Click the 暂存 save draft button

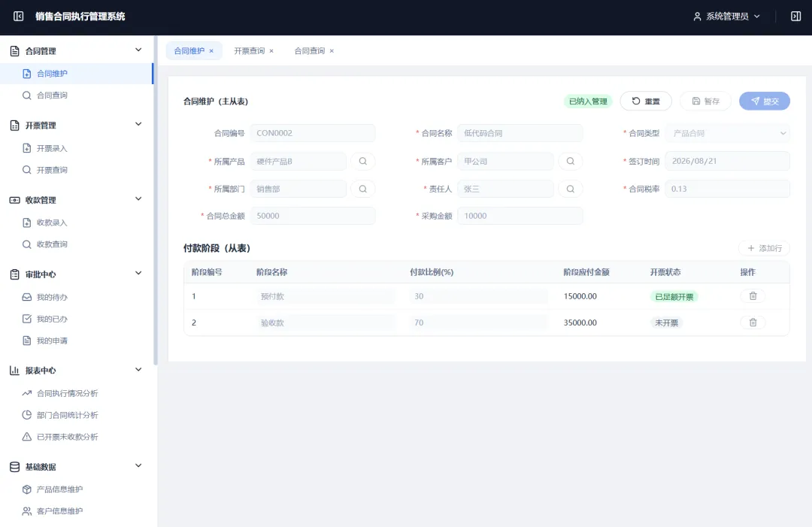(x=706, y=101)
